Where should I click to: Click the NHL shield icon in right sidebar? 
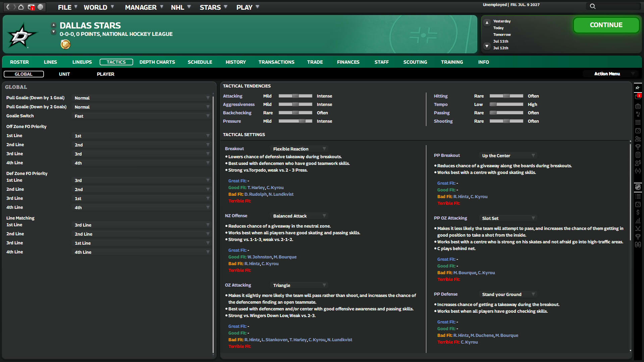click(638, 187)
